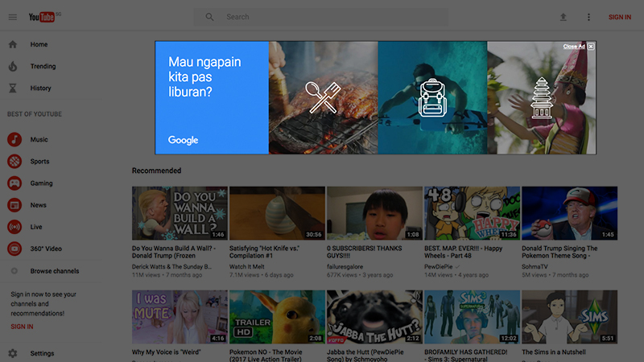This screenshot has width=644, height=362.
Task: Select the backpack icon in ad
Action: [x=432, y=97]
